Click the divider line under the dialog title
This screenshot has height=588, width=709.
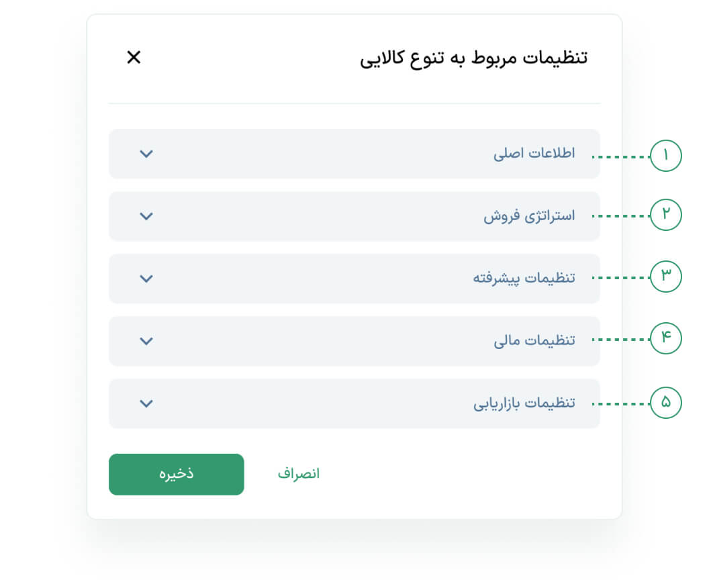(354, 103)
